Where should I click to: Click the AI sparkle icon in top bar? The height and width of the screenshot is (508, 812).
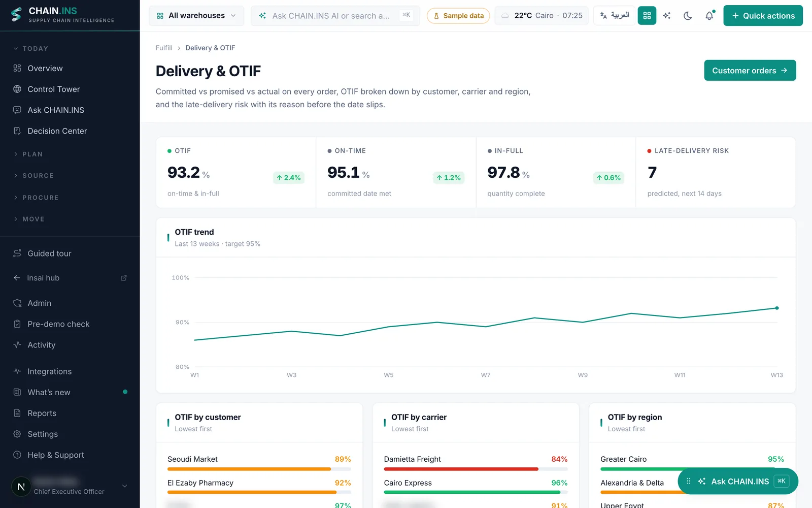(x=667, y=16)
